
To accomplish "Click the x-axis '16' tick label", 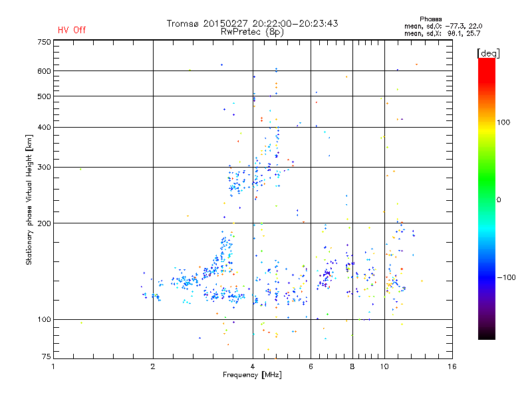I will pos(452,366).
